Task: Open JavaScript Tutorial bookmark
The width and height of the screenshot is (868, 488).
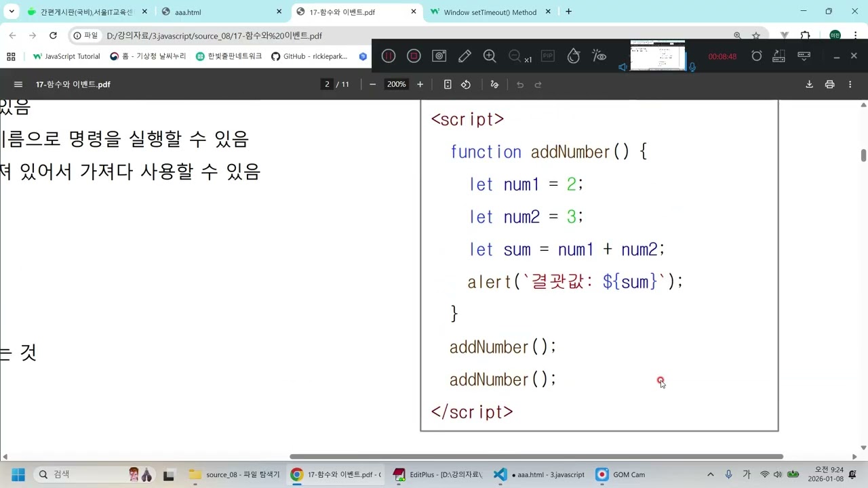Action: pos(66,56)
